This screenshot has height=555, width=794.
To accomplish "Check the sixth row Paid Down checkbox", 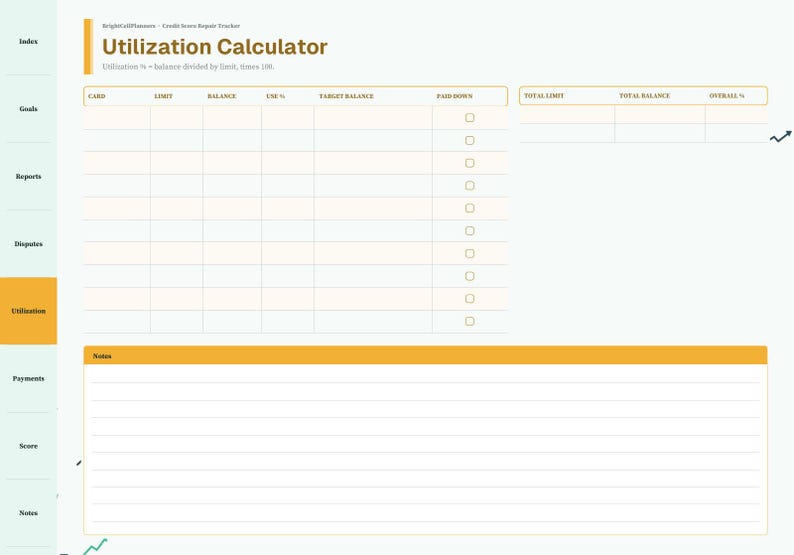I will (x=470, y=231).
